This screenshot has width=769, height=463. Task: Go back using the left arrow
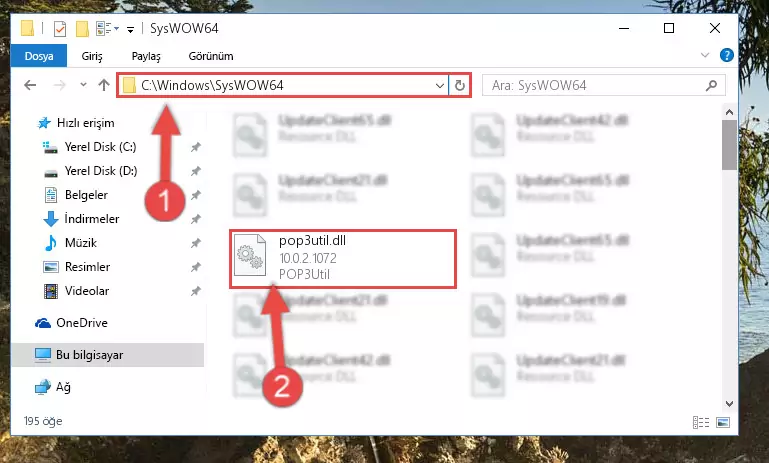(30, 85)
